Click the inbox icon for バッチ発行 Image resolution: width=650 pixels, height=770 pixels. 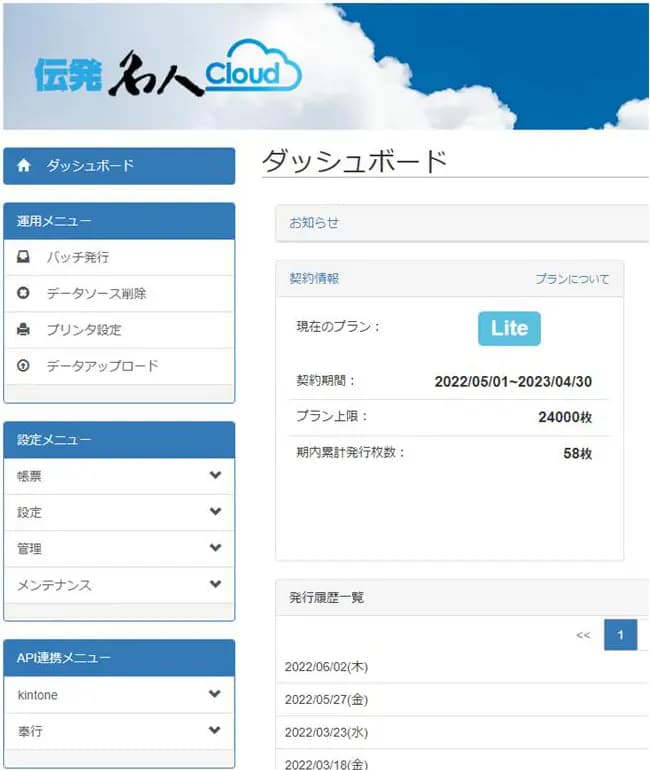(x=23, y=257)
